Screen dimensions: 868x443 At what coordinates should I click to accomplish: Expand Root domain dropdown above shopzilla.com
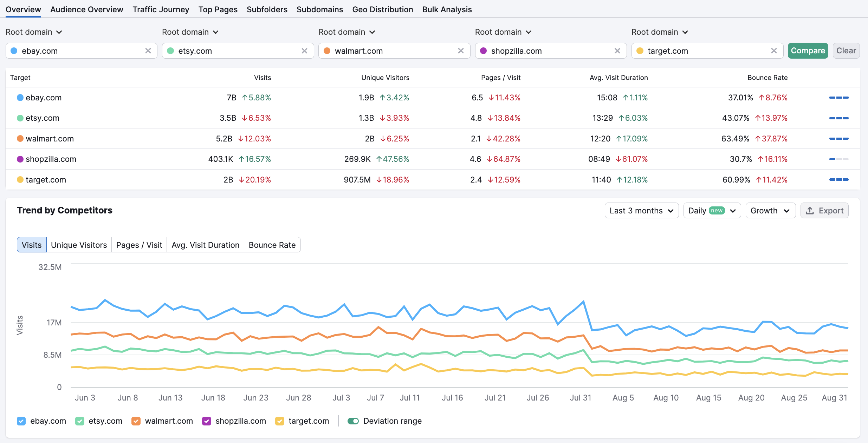[x=503, y=32]
